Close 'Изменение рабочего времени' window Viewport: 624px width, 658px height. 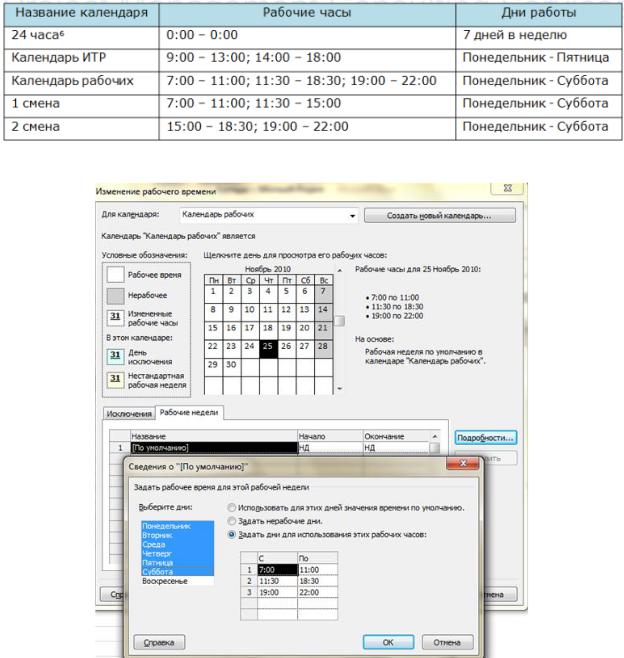pos(508,188)
